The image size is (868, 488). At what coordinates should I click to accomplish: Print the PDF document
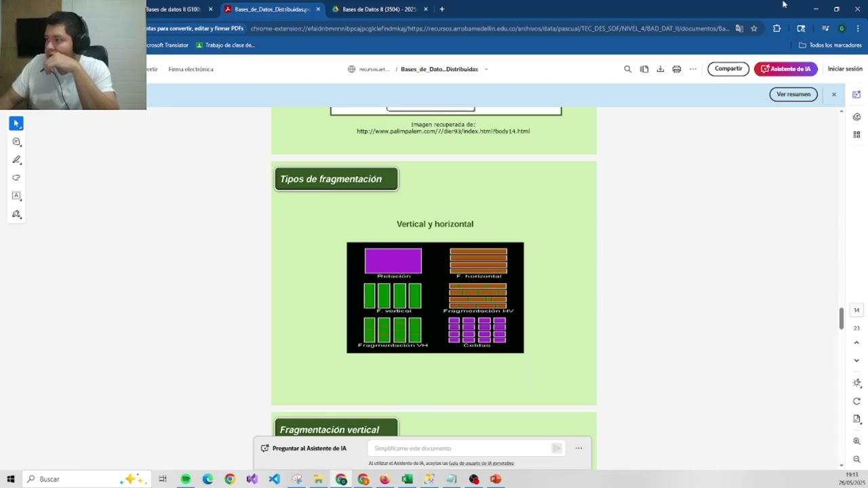tap(677, 69)
